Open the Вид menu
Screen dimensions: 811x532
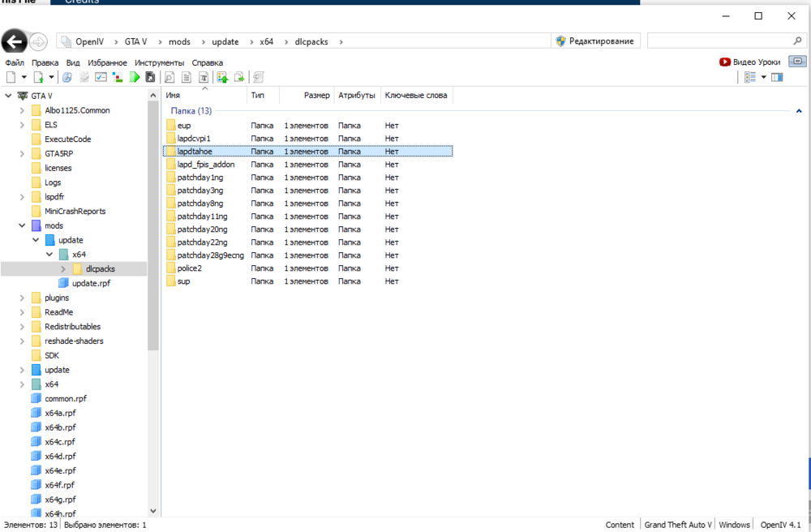(x=73, y=62)
